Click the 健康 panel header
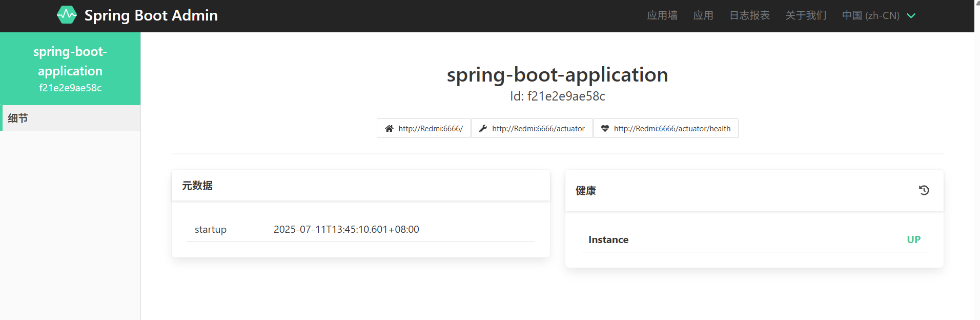This screenshot has height=320, width=980. click(x=754, y=191)
